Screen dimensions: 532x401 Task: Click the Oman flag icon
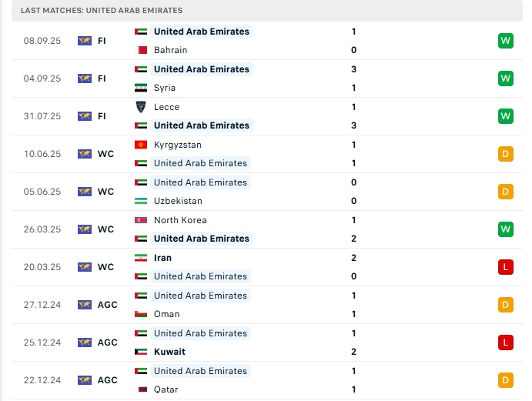point(141,314)
